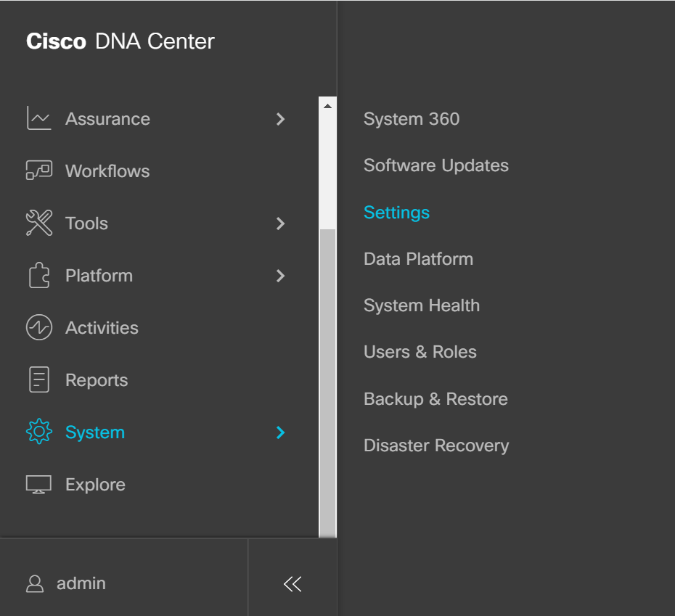This screenshot has height=616, width=675.
Task: Click the Workflows icon in sidebar
Action: (38, 171)
